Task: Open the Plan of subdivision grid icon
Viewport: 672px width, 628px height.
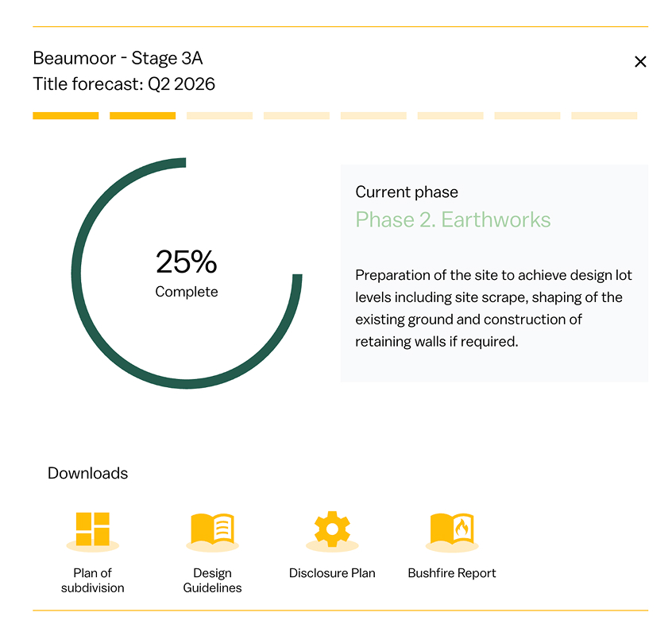Action: (x=92, y=530)
